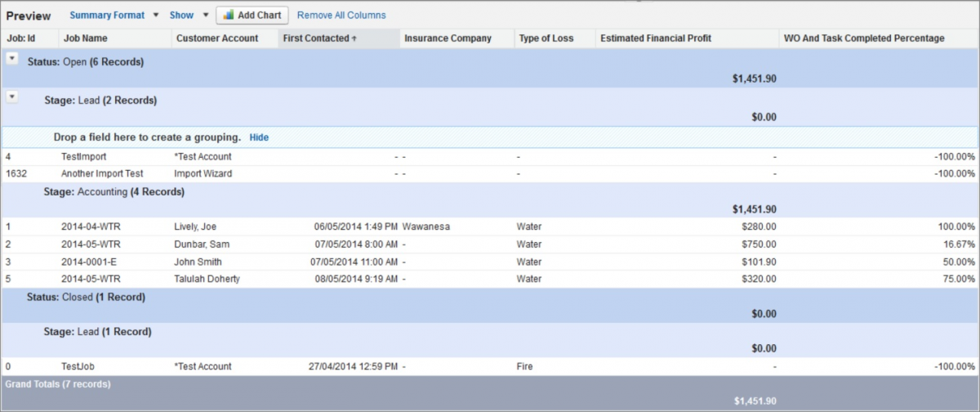Click WO And Task Completed Percentage header
980x412 pixels.
click(863, 38)
